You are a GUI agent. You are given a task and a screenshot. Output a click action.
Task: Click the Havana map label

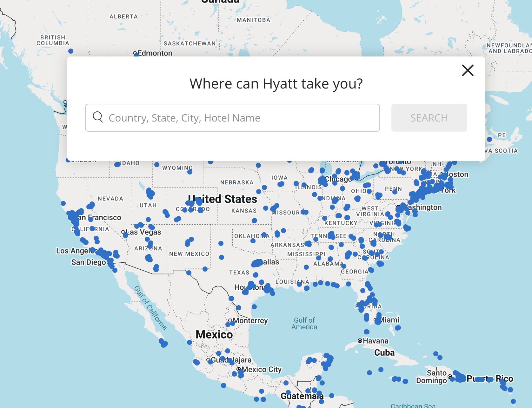tap(376, 341)
